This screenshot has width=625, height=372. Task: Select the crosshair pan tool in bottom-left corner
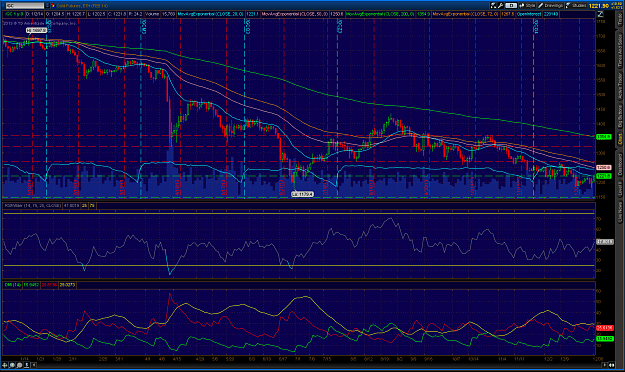[5, 365]
